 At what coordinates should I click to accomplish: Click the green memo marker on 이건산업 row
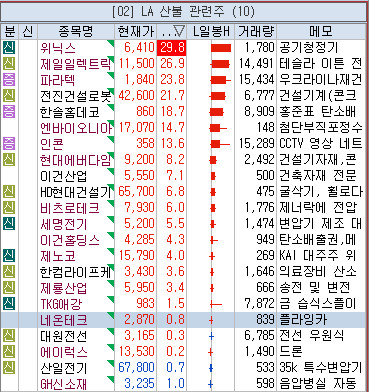tap(110, 172)
